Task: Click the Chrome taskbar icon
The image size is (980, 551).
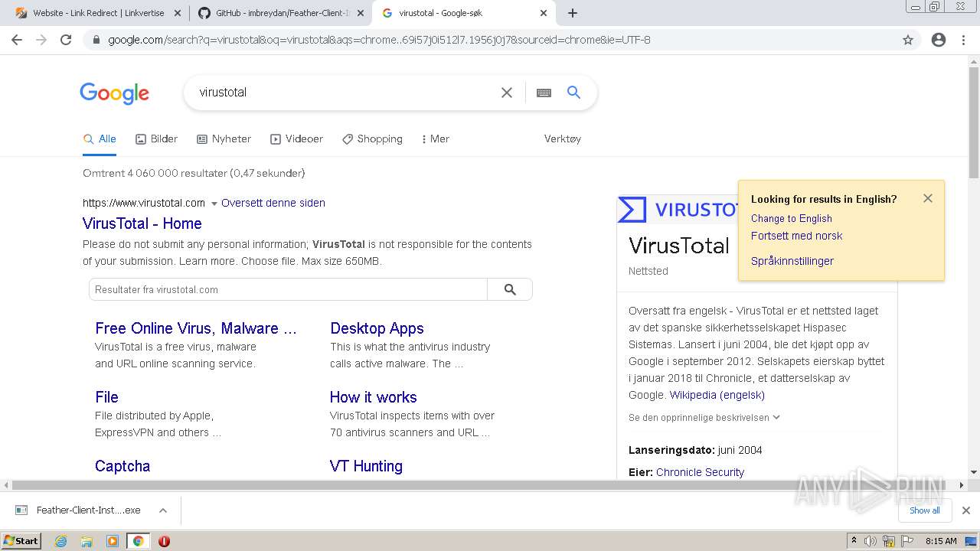Action: click(138, 541)
